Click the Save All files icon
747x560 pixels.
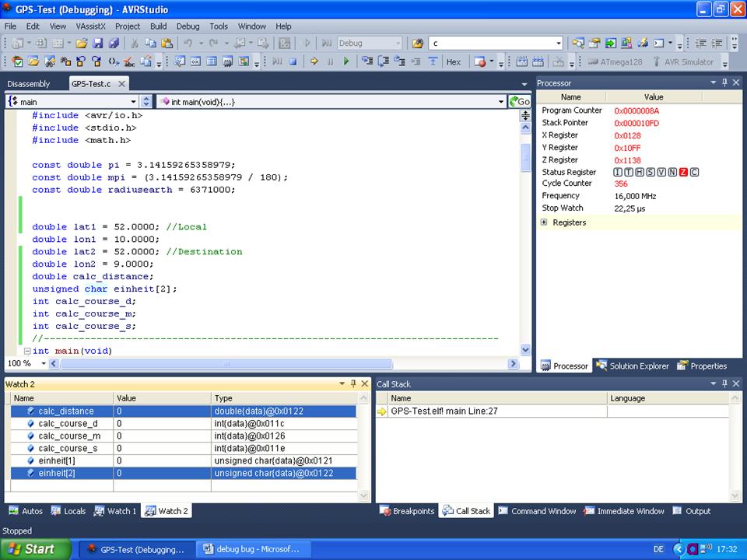click(x=114, y=41)
